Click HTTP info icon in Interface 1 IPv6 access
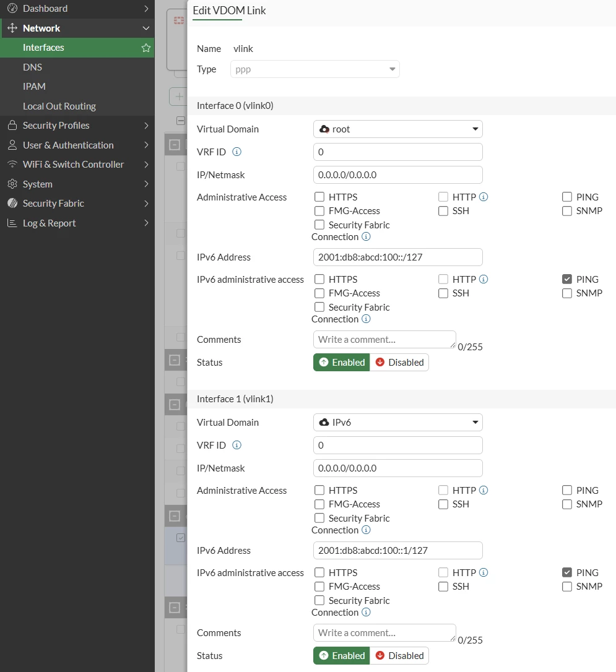 tap(484, 572)
